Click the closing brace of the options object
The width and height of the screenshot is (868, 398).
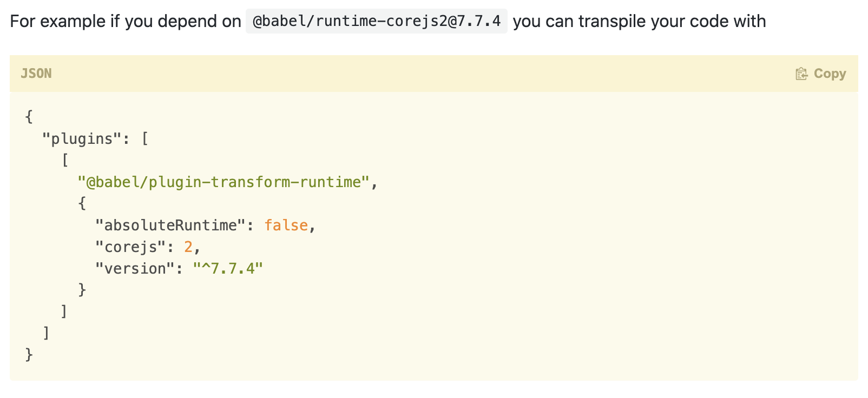click(x=82, y=290)
